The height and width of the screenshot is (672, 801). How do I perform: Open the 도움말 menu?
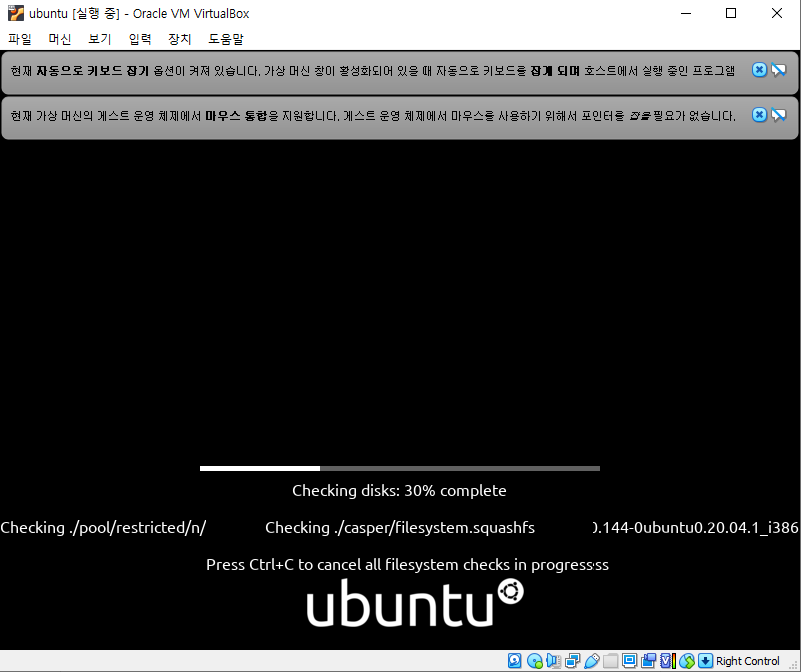pyautogui.click(x=226, y=39)
